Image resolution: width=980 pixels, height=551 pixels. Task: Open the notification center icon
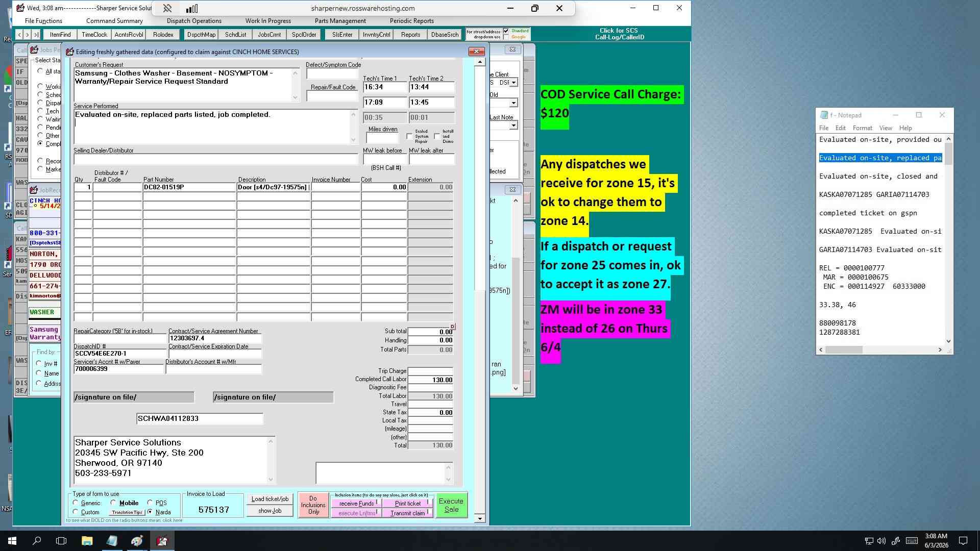[963, 541]
